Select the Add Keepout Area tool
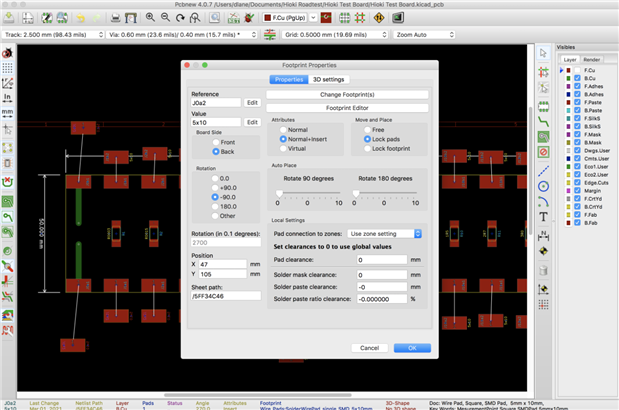This screenshot has height=410, width=619. pos(543,151)
